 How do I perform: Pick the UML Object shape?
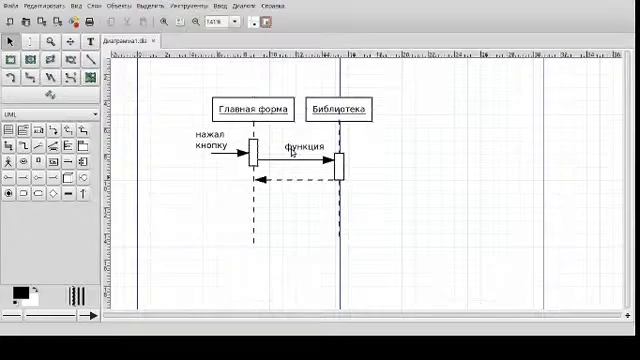[x=53, y=162]
